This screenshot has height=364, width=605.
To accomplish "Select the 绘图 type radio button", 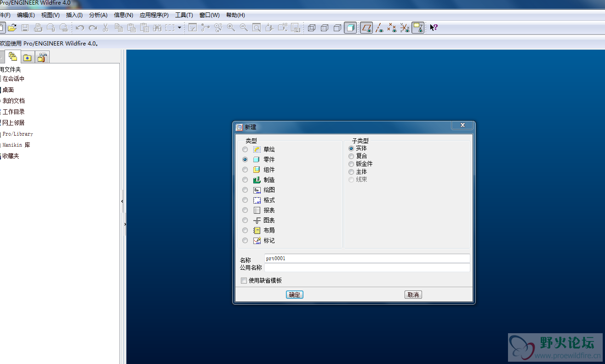I will point(245,190).
